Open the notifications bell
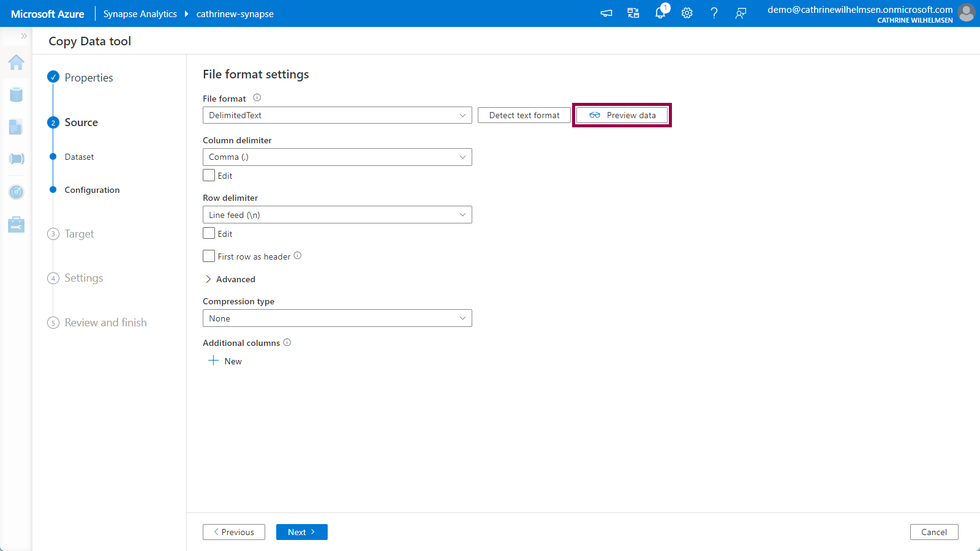Image resolution: width=980 pixels, height=551 pixels. 660,13
